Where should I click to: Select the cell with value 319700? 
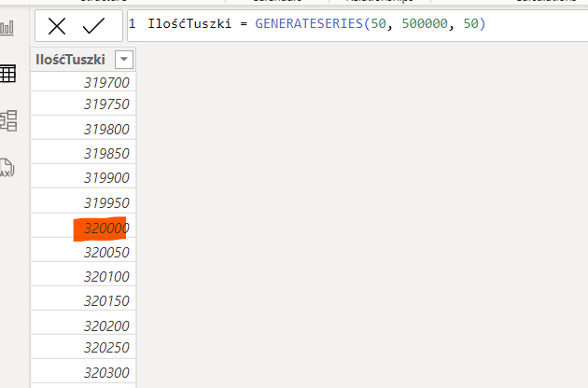(x=83, y=82)
